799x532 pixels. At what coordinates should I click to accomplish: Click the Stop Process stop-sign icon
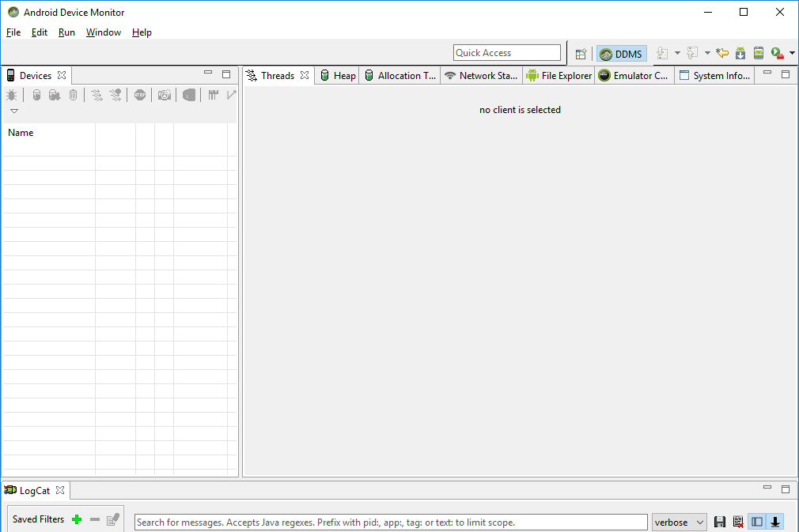pos(139,95)
